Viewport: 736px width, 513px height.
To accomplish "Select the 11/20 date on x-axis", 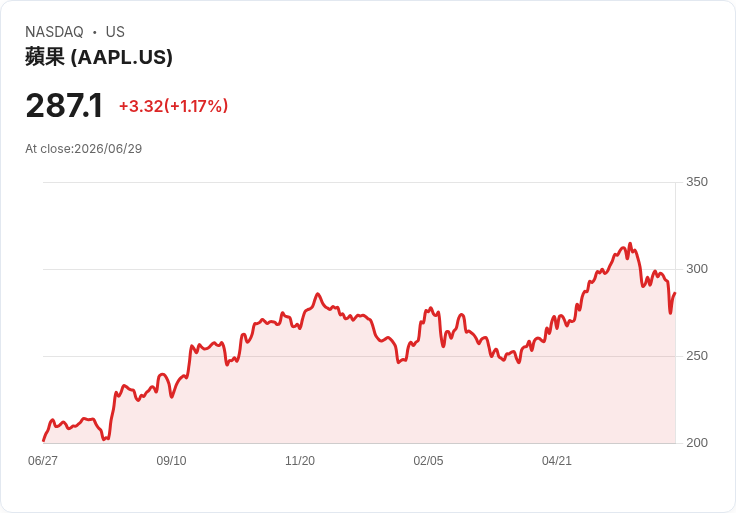I will (x=300, y=461).
